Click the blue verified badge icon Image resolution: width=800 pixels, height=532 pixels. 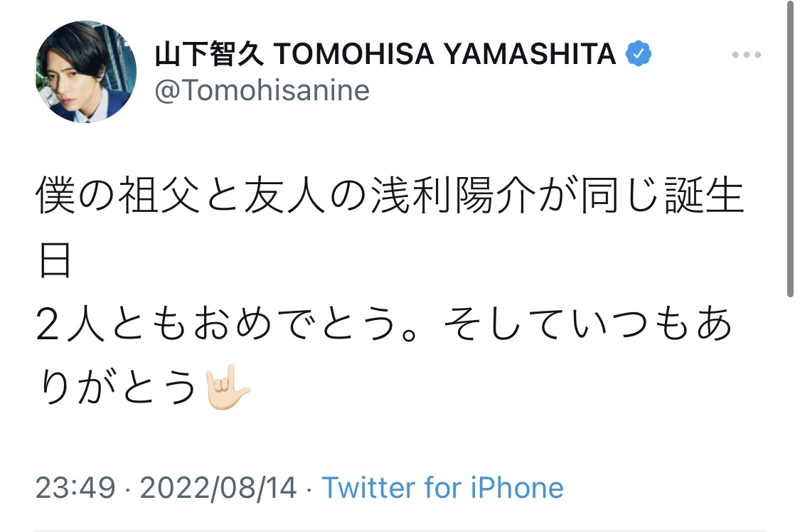(x=639, y=54)
